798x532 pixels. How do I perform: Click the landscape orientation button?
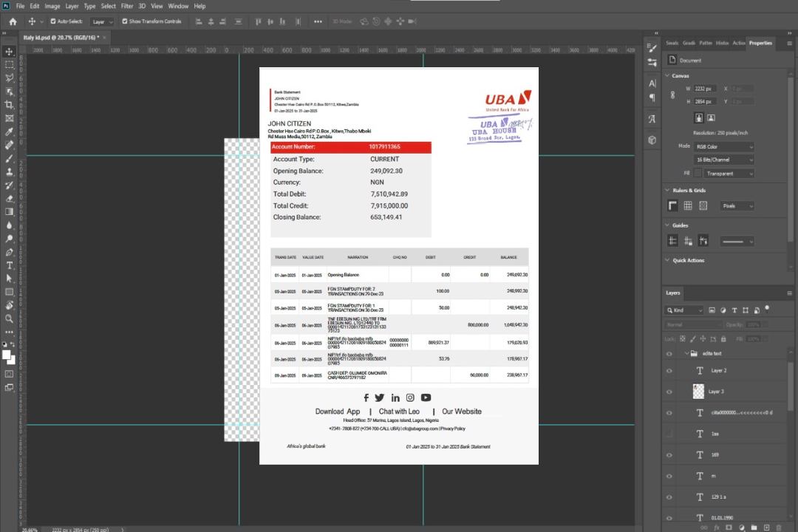pos(711,118)
